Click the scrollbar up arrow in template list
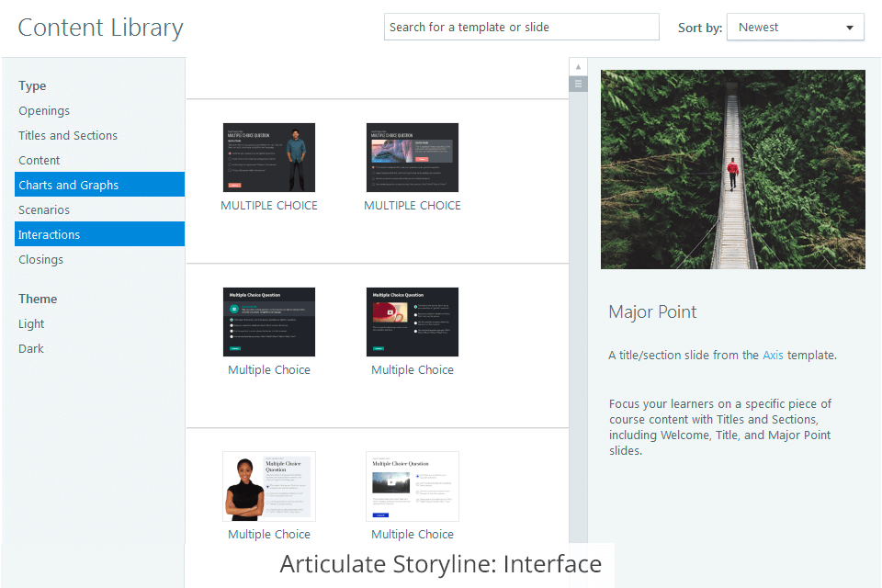Image resolution: width=882 pixels, height=588 pixels. click(578, 67)
